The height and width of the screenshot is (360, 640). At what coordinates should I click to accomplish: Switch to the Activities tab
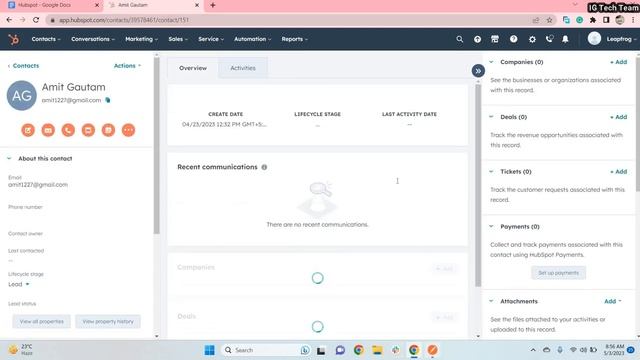243,68
